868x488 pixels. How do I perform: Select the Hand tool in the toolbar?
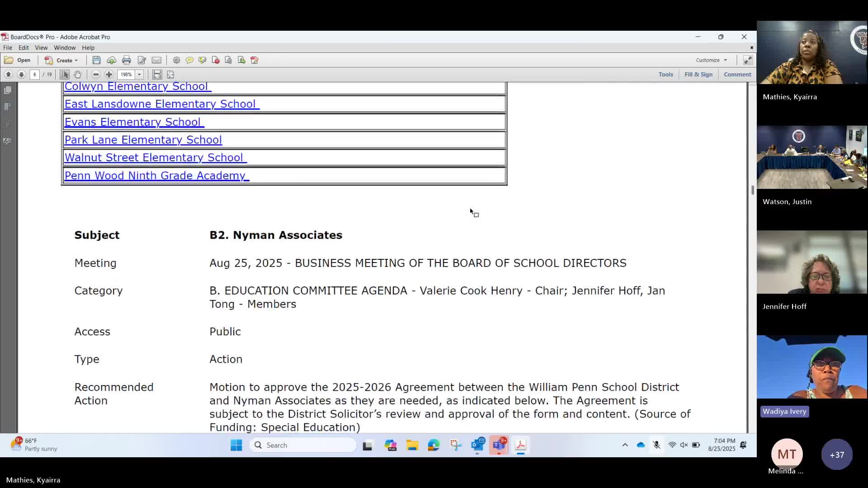(78, 75)
